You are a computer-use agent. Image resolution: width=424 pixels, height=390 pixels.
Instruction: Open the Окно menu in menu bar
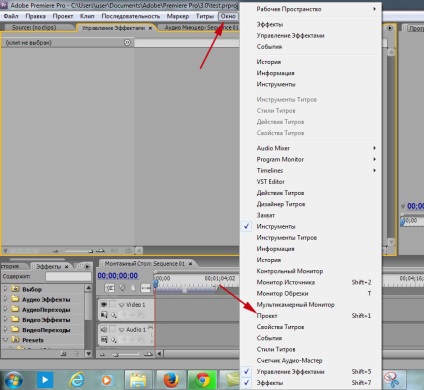click(x=228, y=16)
